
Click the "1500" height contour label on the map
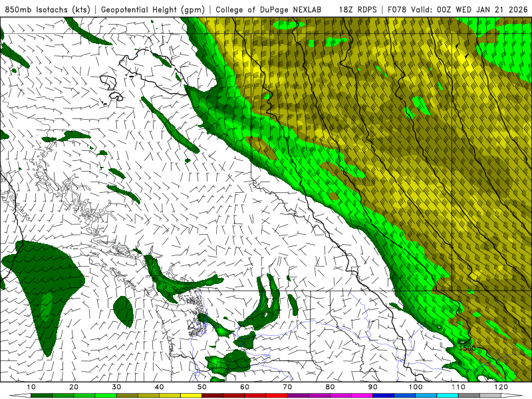467,348
